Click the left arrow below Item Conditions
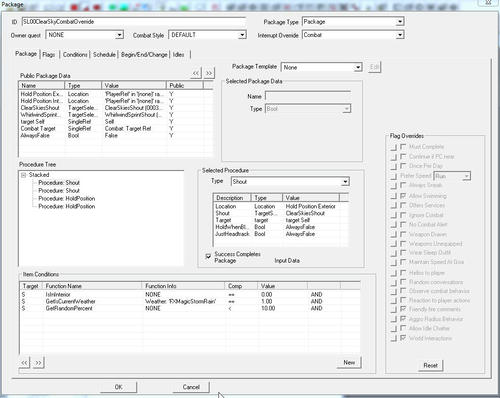The image size is (500, 398). (x=24, y=362)
